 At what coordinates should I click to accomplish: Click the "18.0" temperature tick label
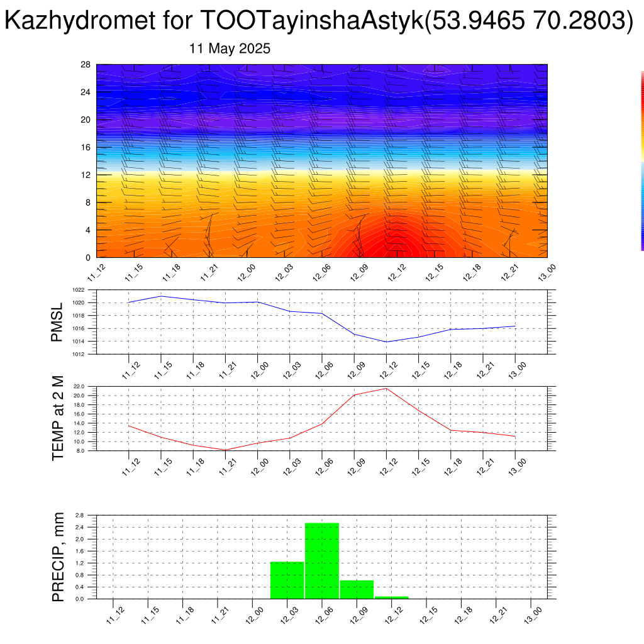[x=79, y=405]
